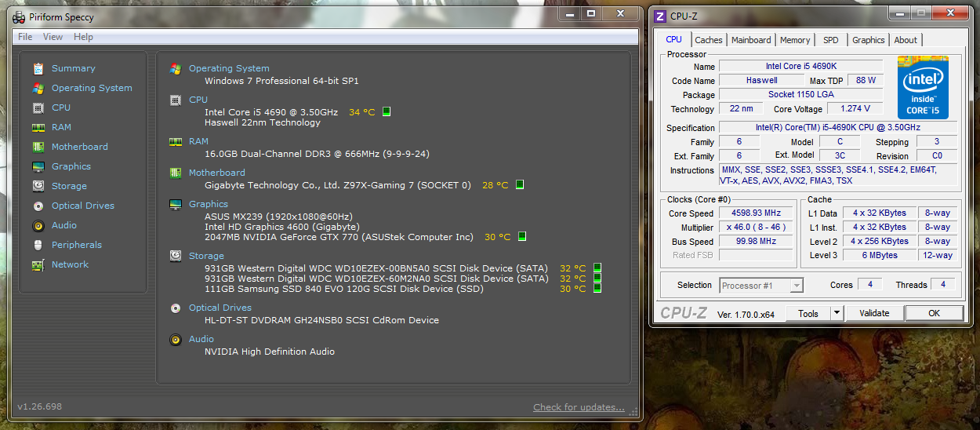Open the Help menu in Speccy
Image resolution: width=980 pixels, height=430 pixels.
[x=83, y=37]
